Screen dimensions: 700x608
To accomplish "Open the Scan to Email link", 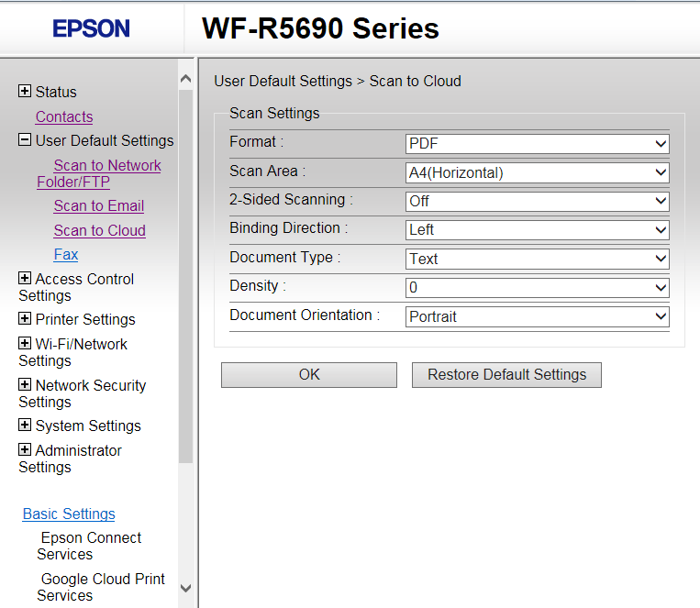I will pos(99,205).
